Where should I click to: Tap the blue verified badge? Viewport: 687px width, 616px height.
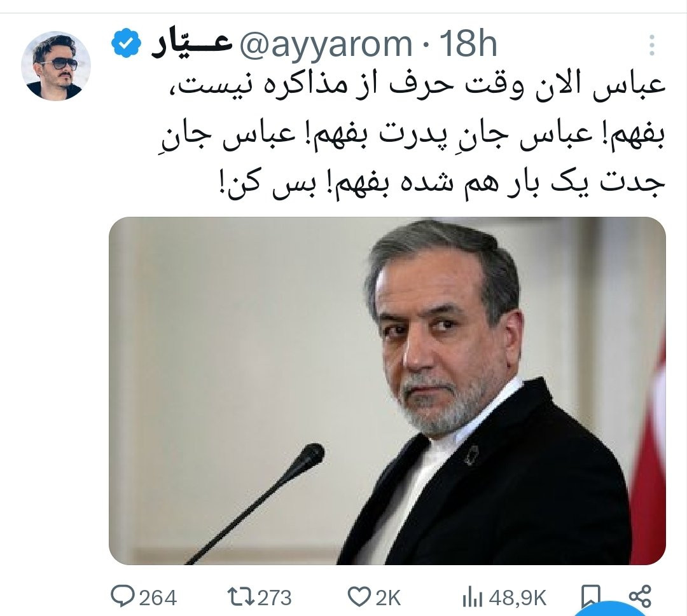(126, 43)
